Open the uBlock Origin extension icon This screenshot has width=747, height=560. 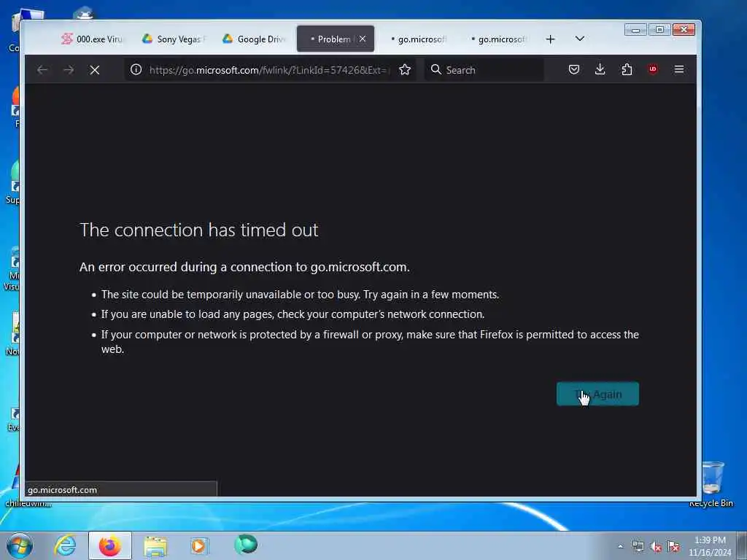653,69
